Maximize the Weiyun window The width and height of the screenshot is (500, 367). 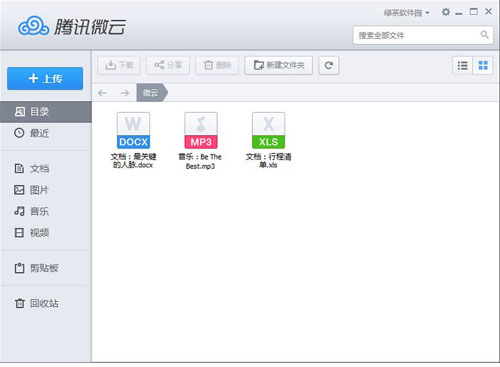[x=474, y=12]
